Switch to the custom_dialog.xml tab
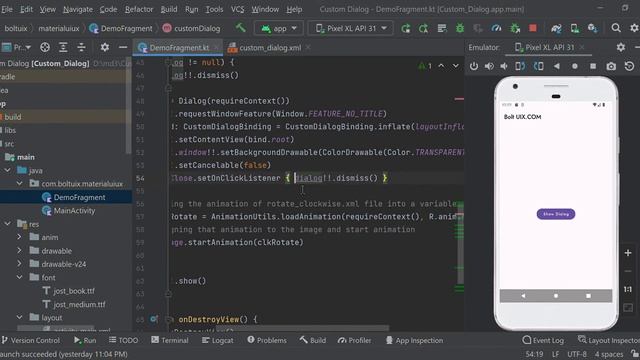The height and width of the screenshot is (360, 640). pos(269,48)
